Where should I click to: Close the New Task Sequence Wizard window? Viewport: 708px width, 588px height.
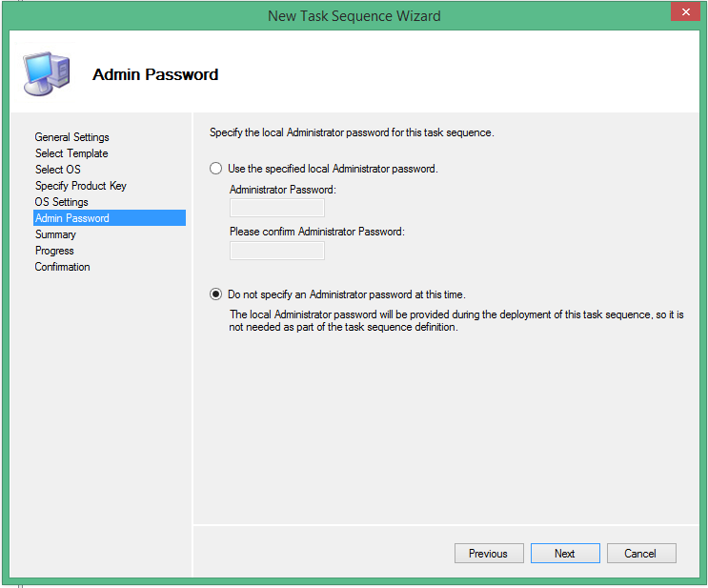(684, 13)
